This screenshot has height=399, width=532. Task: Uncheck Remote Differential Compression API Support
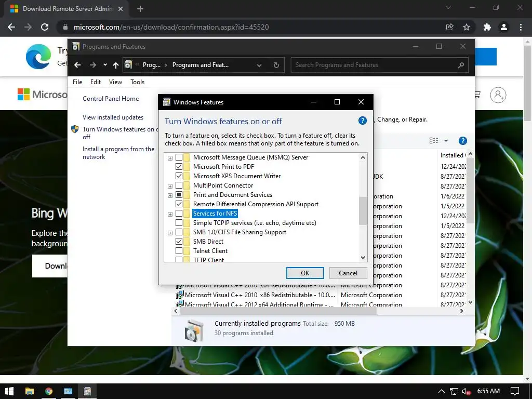179,204
